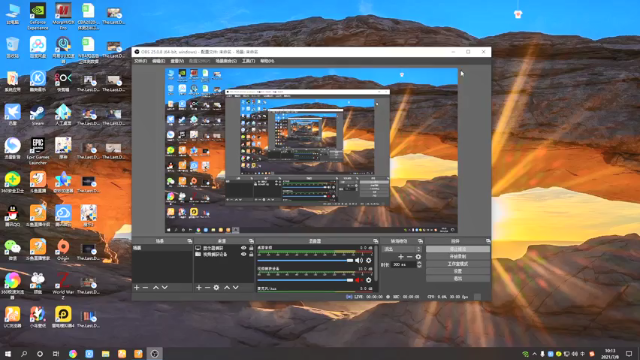
Task: Open the File menu in OBS
Action: point(140,61)
